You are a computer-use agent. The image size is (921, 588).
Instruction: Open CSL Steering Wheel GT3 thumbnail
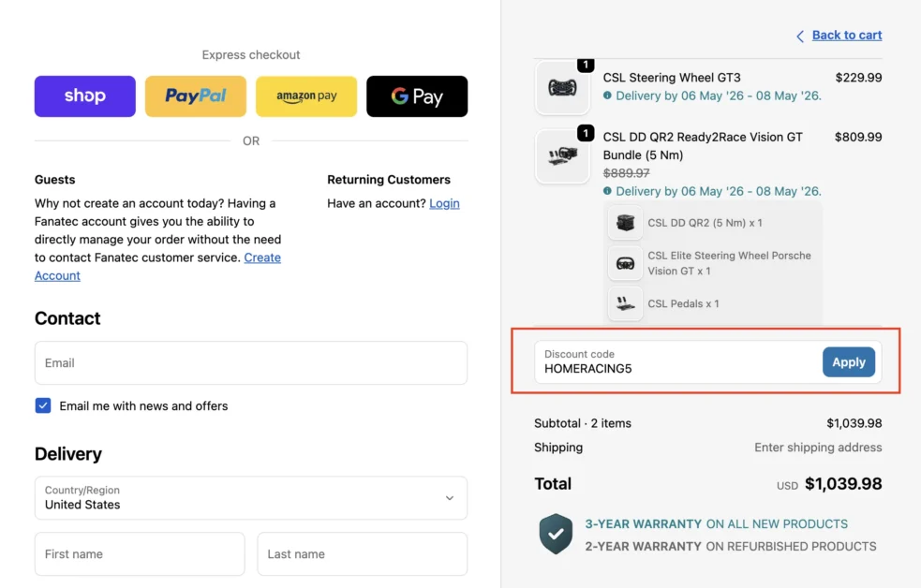562,88
